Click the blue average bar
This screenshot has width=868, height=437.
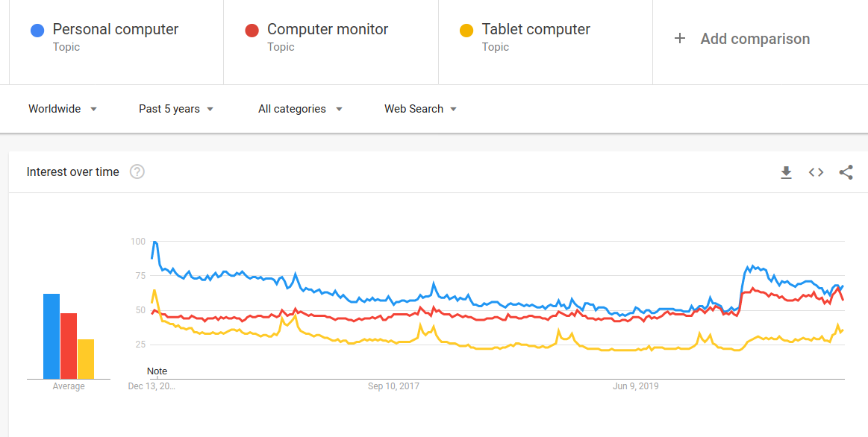[51, 336]
